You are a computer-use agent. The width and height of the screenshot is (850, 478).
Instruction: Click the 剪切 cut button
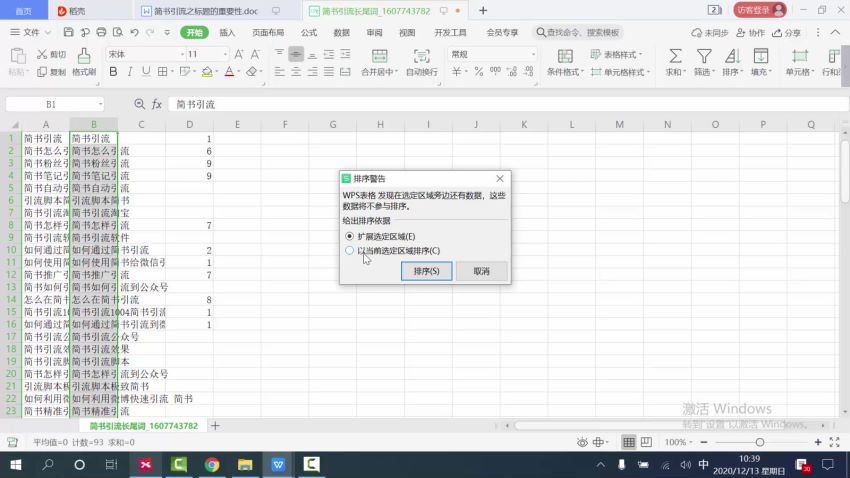pos(51,54)
